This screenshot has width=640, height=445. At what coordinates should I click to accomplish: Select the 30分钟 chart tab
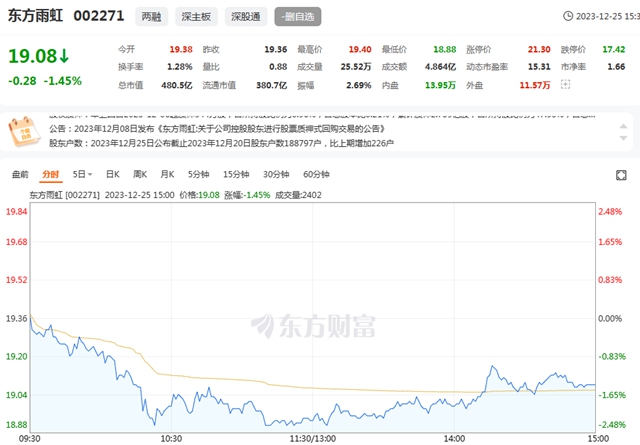[276, 174]
